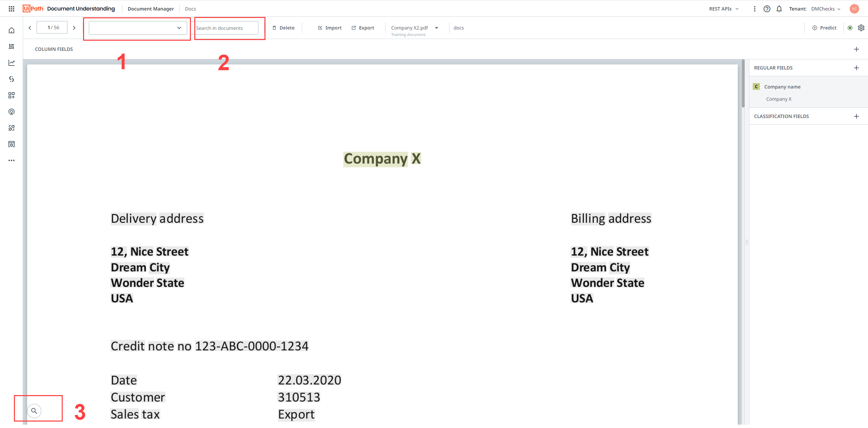The width and height of the screenshot is (868, 428).
Task: Expand the REST APIs dropdown
Action: tap(724, 9)
